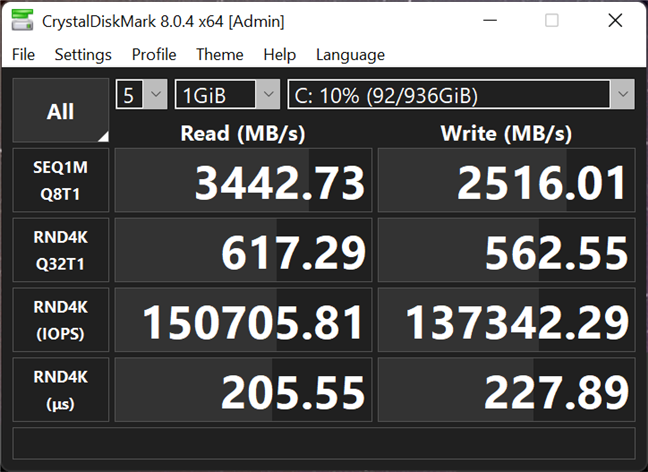
Task: Click the empty comment field at bottom
Action: click(x=324, y=443)
